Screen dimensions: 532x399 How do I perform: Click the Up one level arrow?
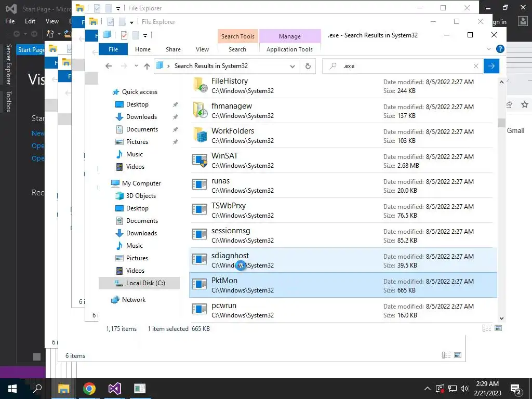147,66
